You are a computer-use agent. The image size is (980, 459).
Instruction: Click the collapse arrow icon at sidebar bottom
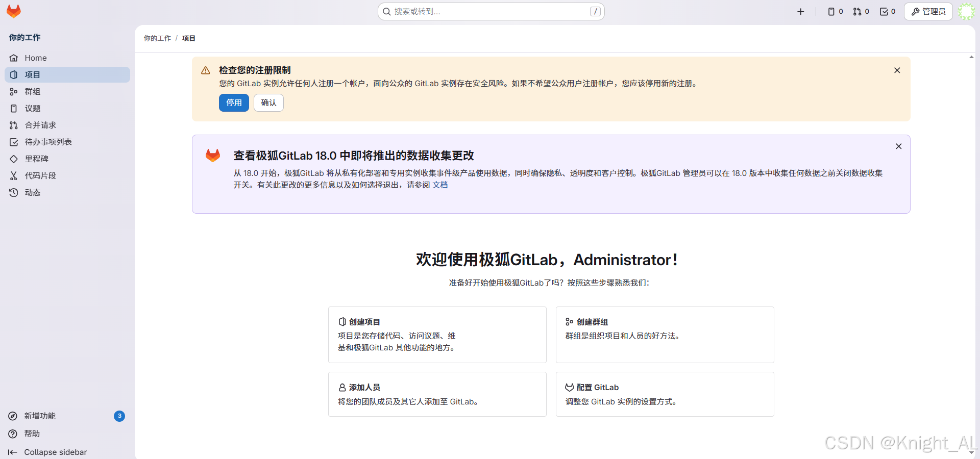coord(13,452)
